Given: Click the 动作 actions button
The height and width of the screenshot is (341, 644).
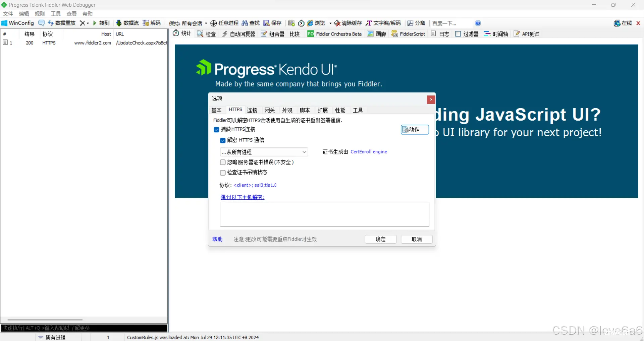Looking at the screenshot, I should coord(415,130).
